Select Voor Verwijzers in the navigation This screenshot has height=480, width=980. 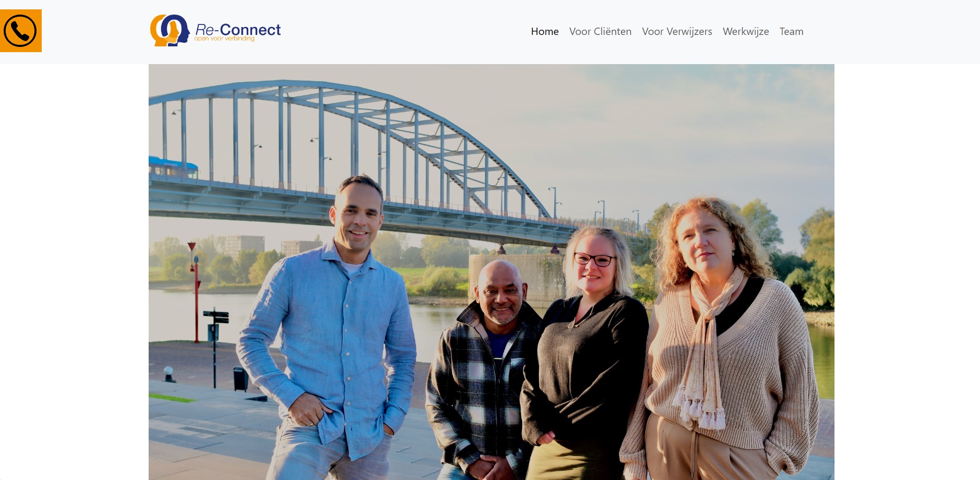pos(677,31)
